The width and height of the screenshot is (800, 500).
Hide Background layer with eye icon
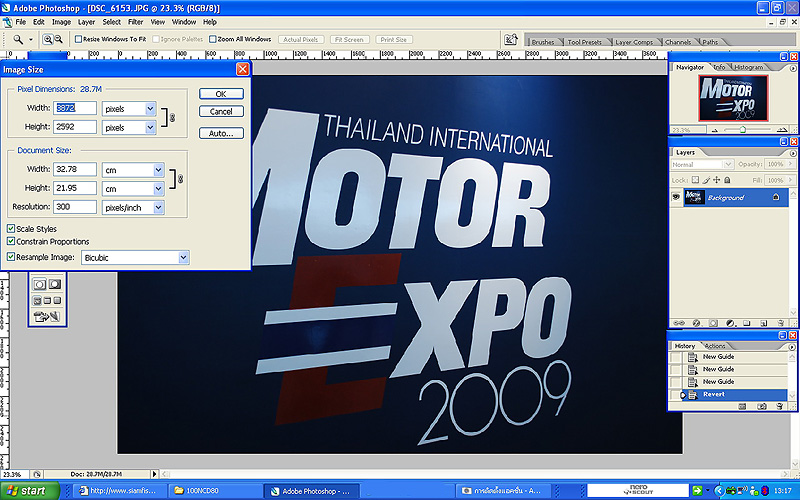(676, 197)
